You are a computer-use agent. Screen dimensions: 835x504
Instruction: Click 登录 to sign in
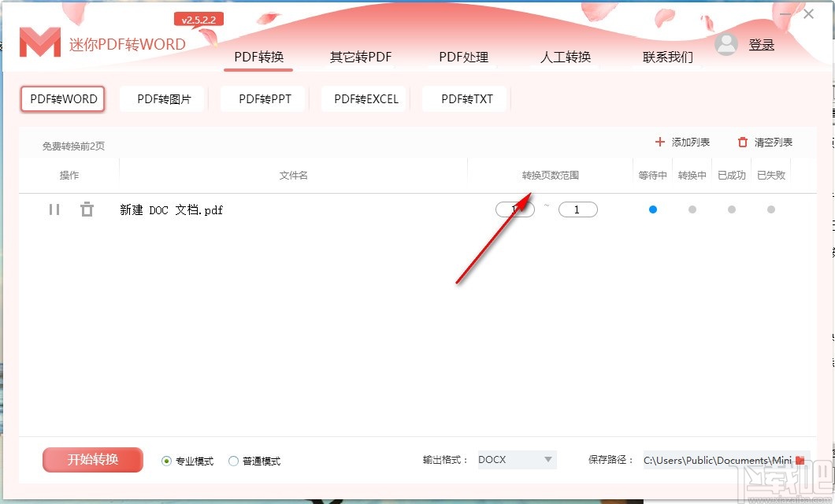pyautogui.click(x=762, y=45)
